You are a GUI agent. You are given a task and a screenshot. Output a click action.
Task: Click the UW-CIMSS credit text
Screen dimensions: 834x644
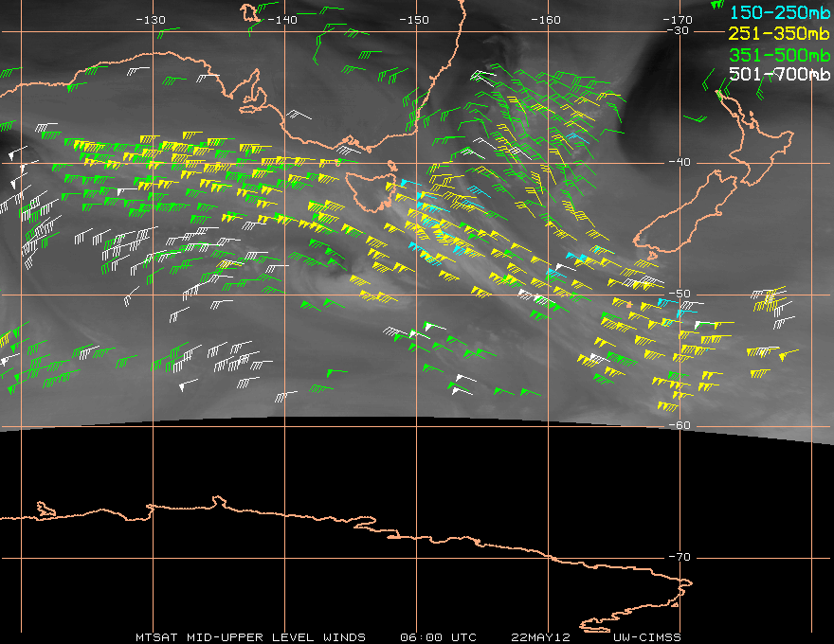[646, 637]
